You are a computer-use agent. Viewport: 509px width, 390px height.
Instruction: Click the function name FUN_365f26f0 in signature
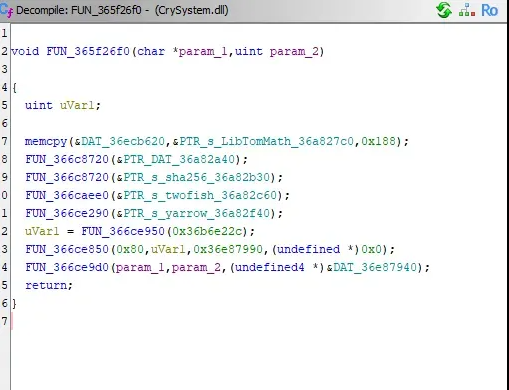[88, 52]
